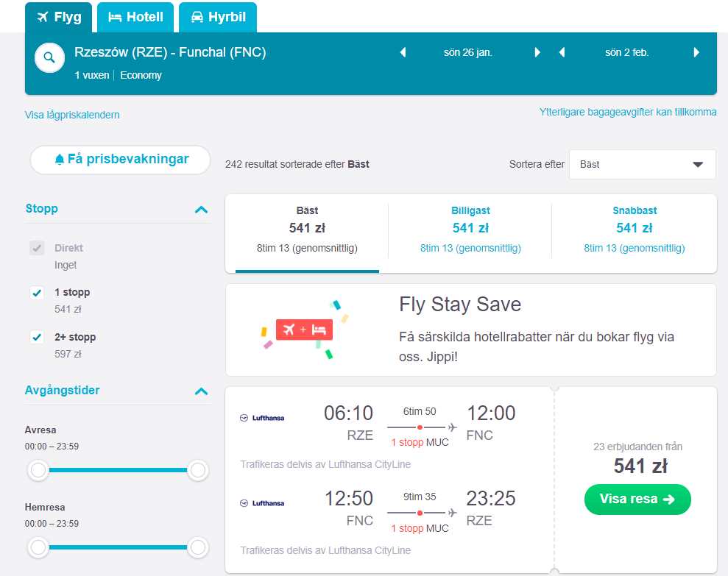Screen dimensions: 728x576
Task: Click Lufthansa logo on outbound flight
Action: click(262, 418)
